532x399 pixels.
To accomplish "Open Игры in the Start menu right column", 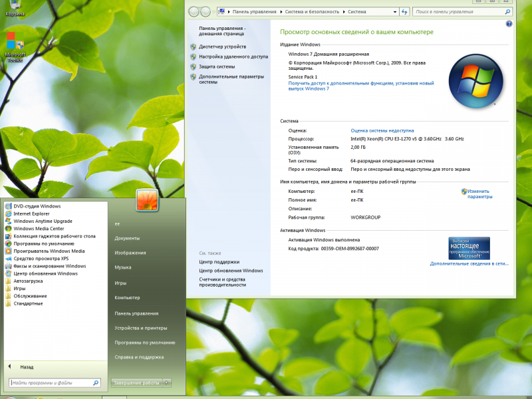I will [120, 283].
